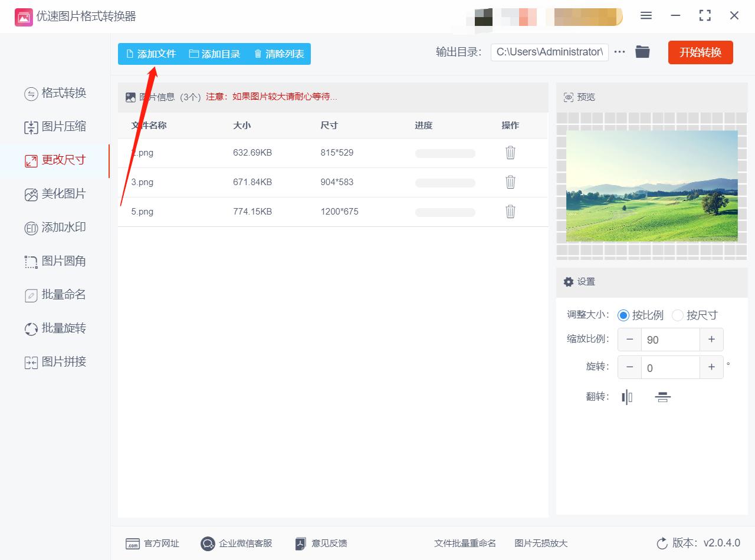Open the hamburger menu in title bar

646,16
